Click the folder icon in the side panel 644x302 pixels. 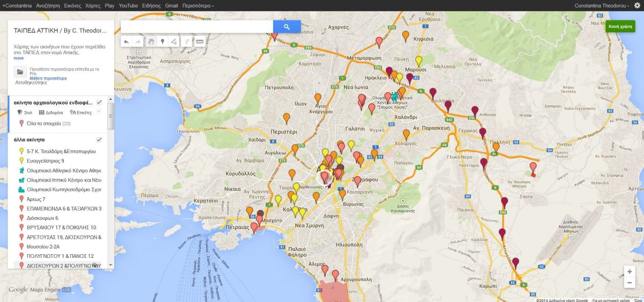pyautogui.click(x=20, y=72)
